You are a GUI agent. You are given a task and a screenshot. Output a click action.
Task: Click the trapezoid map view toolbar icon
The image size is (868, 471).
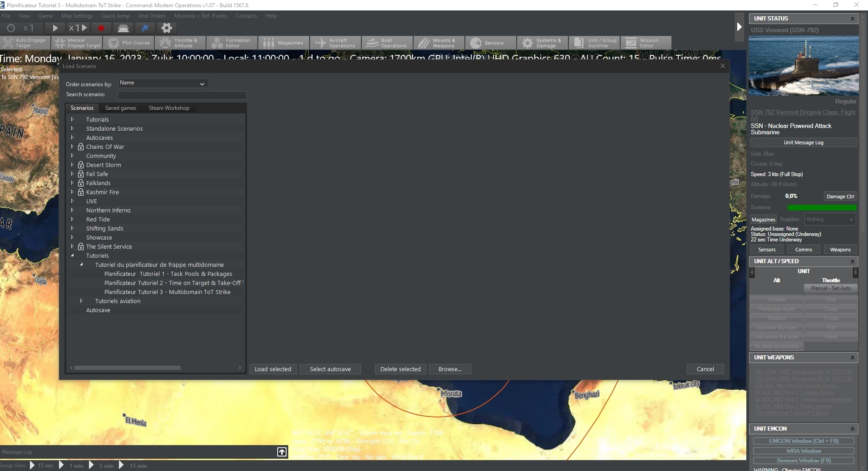point(123,28)
